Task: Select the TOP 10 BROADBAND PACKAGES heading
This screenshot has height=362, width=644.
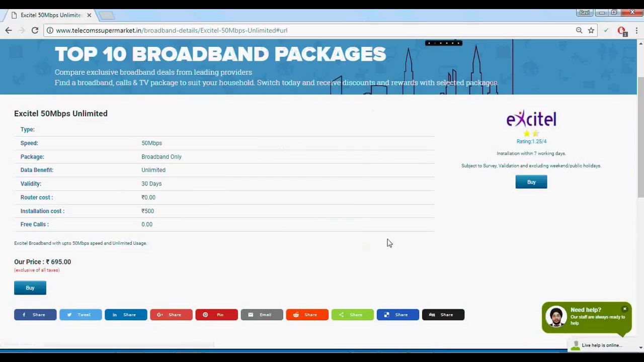Action: (220, 54)
